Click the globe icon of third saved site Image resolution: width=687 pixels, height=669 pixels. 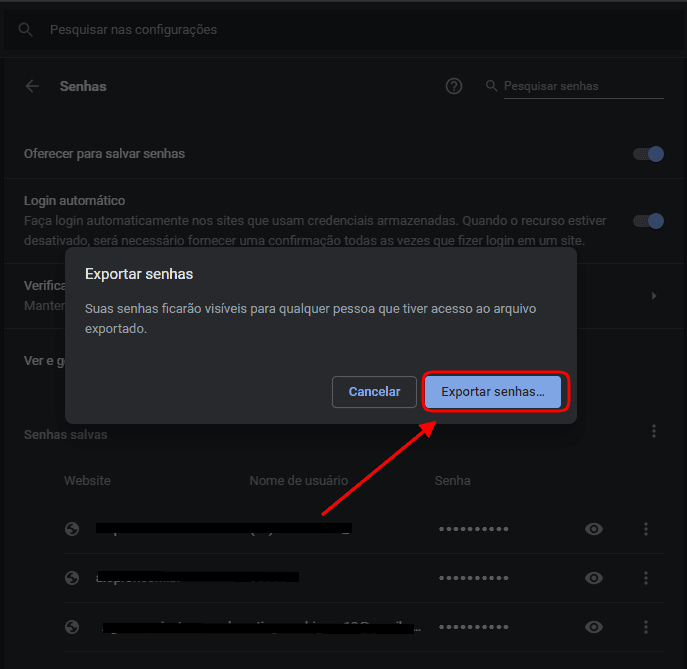pos(72,627)
